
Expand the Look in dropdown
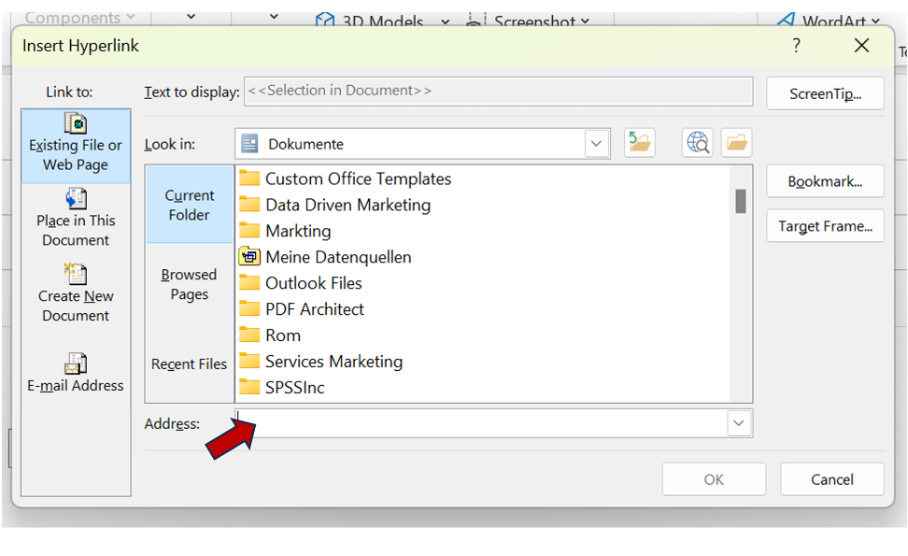pos(596,144)
